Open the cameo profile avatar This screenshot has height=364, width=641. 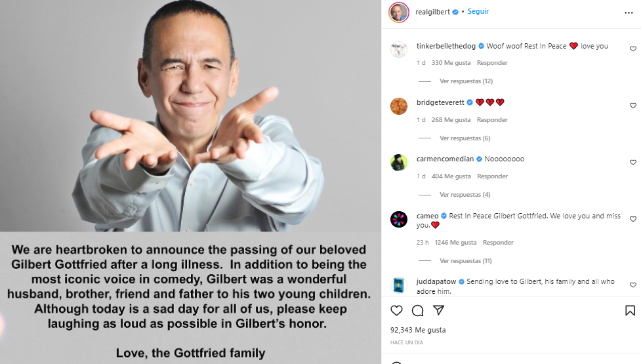tap(399, 219)
